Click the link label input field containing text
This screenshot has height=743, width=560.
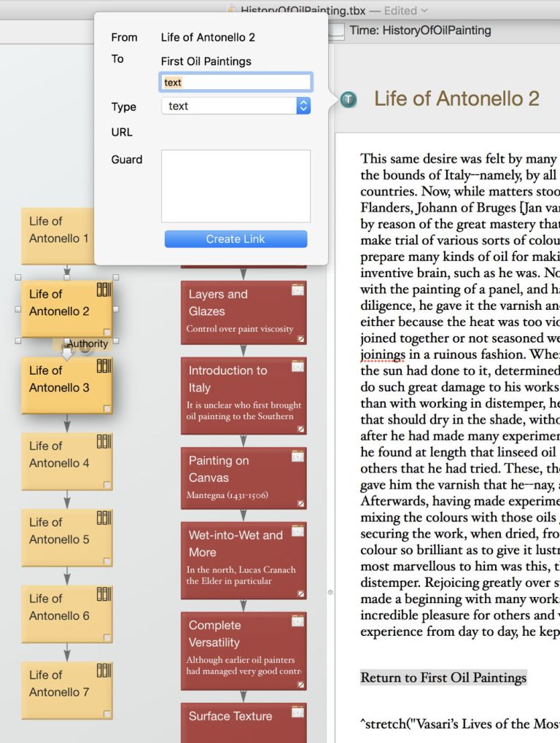[x=236, y=82]
